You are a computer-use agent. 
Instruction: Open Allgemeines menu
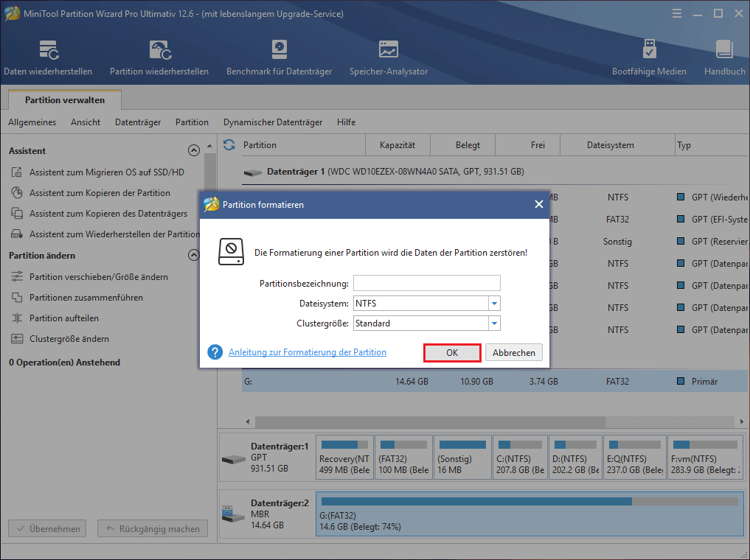(x=32, y=122)
